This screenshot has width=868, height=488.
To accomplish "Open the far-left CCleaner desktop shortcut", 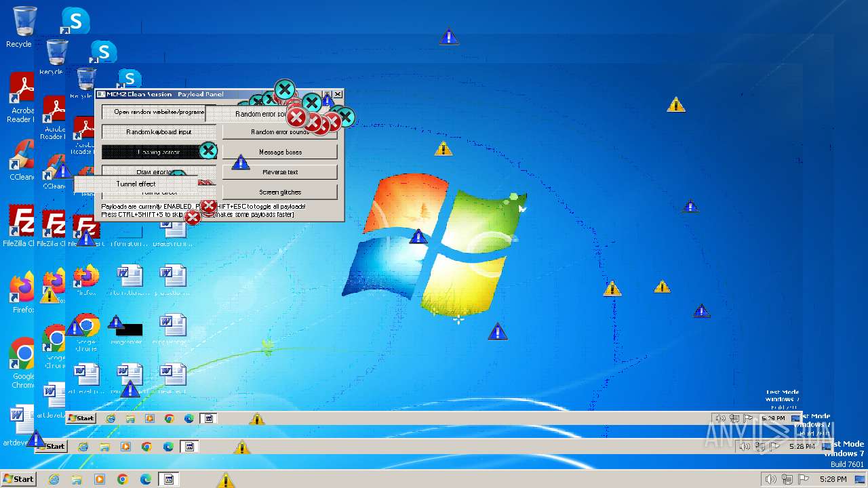I will click(x=22, y=160).
